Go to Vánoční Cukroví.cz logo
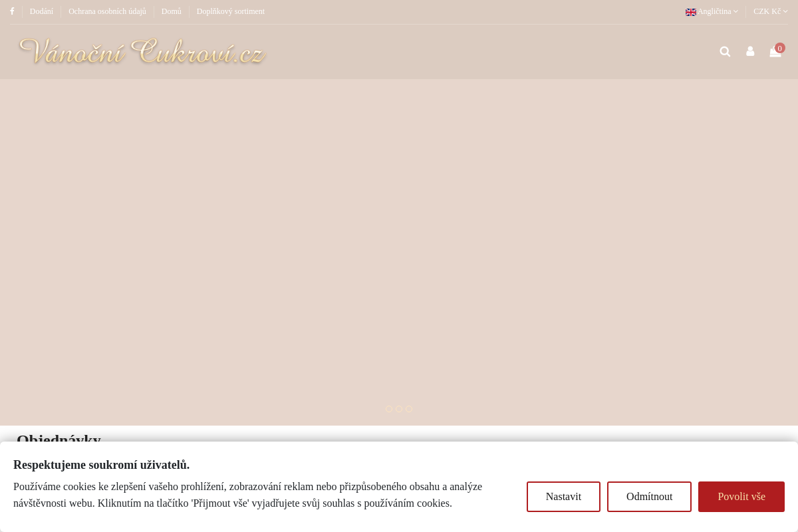The image size is (798, 532). (142, 52)
